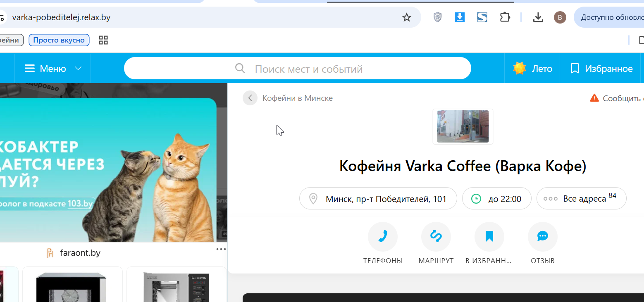Click the faraont.by logo icon

(x=50, y=253)
